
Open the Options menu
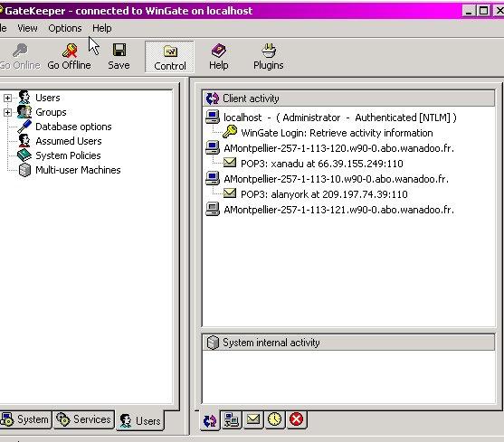pos(65,28)
